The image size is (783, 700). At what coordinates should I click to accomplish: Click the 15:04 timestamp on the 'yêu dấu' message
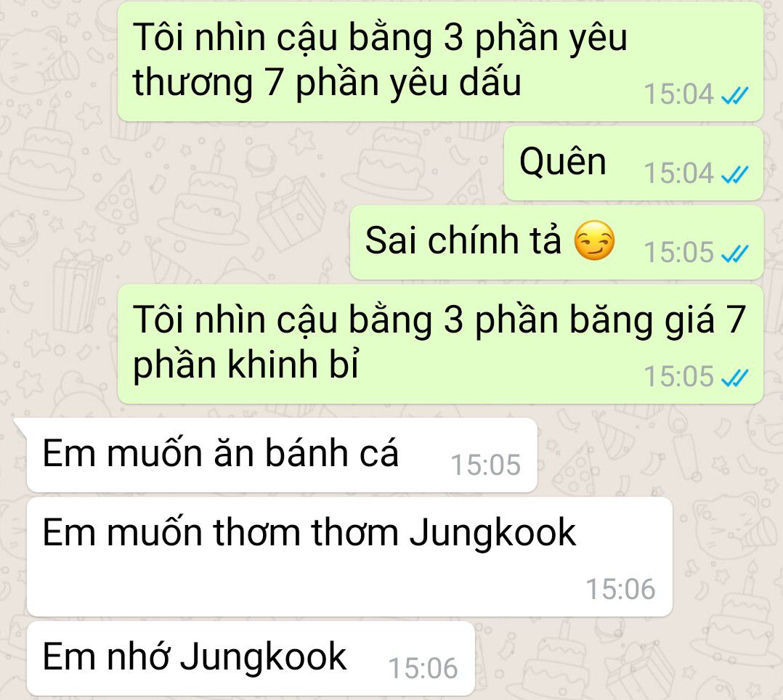[678, 94]
